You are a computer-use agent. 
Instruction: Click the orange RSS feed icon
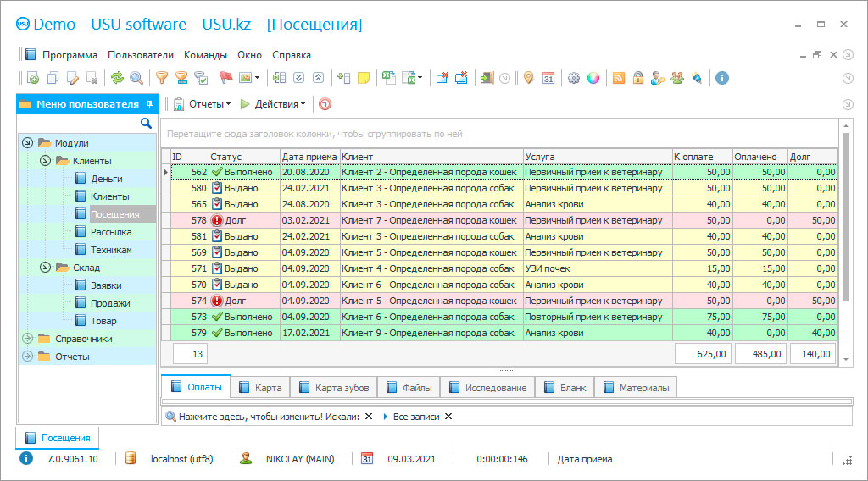pyautogui.click(x=619, y=78)
